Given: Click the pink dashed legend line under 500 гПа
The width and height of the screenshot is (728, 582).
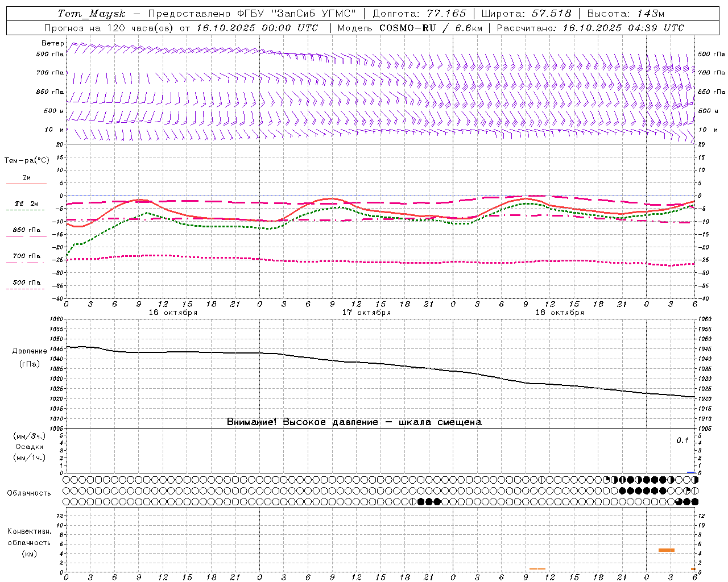Looking at the screenshot, I should point(26,289).
